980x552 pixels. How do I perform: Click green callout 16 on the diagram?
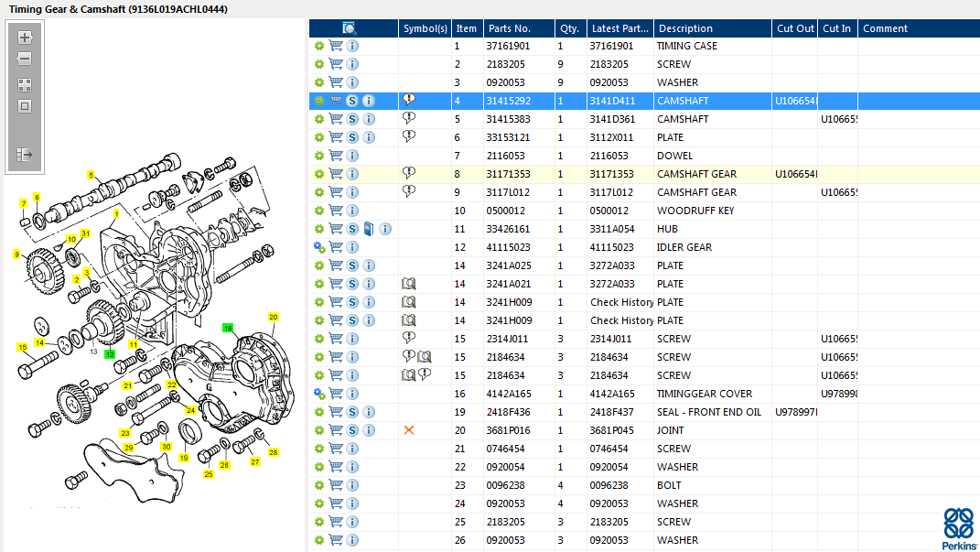(228, 327)
